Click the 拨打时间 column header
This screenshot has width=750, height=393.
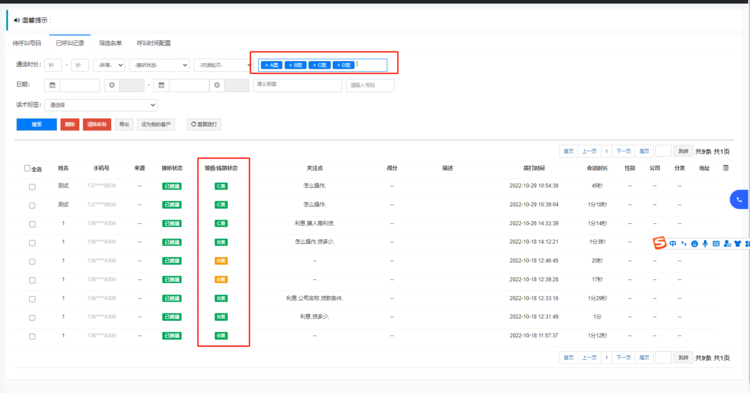click(534, 168)
